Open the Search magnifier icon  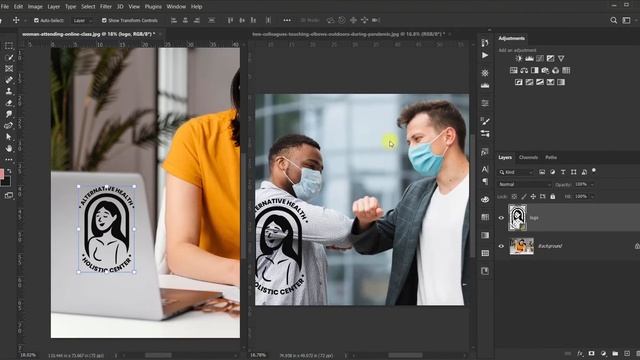click(x=613, y=20)
